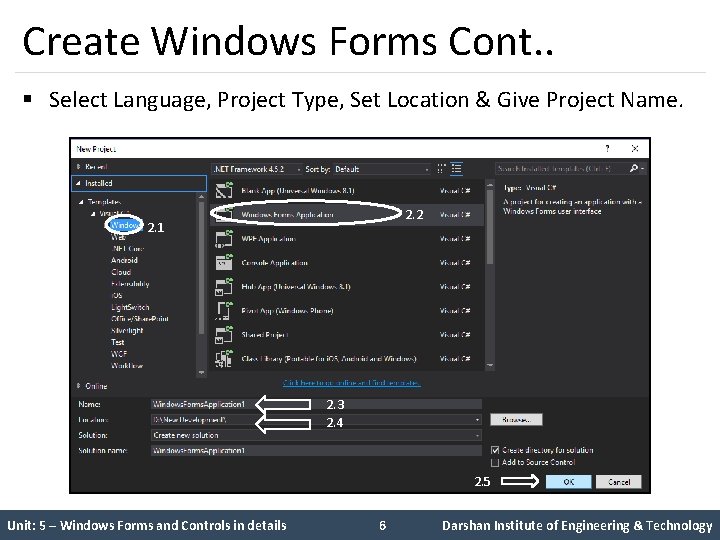This screenshot has width=720, height=540.
Task: Click the WPF Application template icon
Action: (224, 239)
